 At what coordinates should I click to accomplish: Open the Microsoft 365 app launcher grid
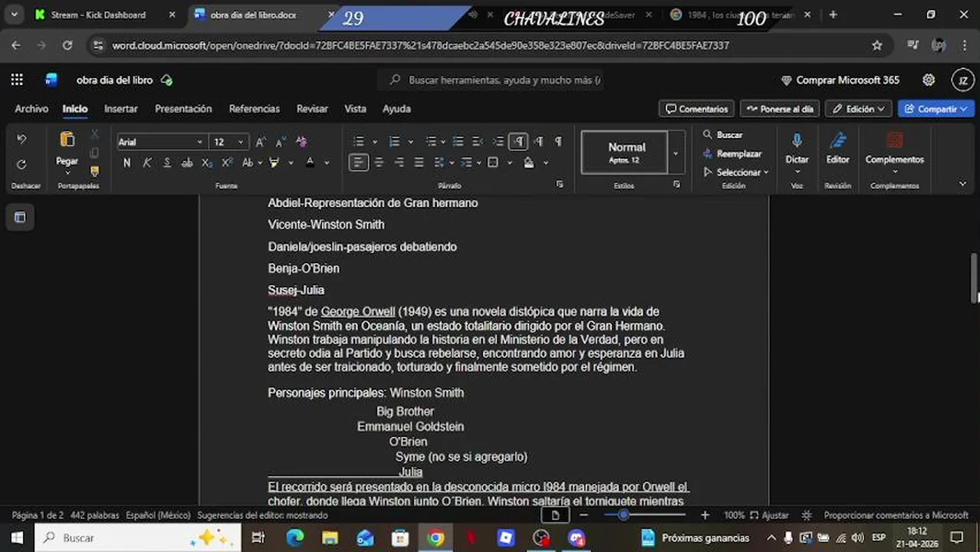coord(17,80)
